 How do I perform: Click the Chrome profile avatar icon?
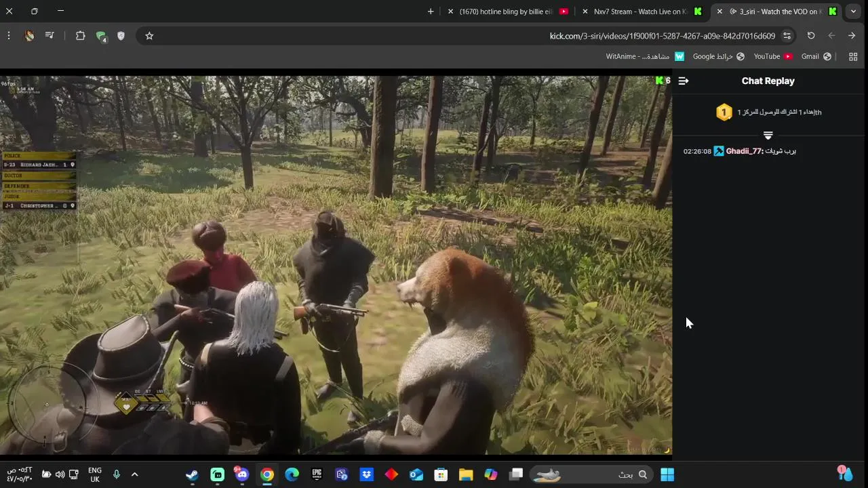30,36
